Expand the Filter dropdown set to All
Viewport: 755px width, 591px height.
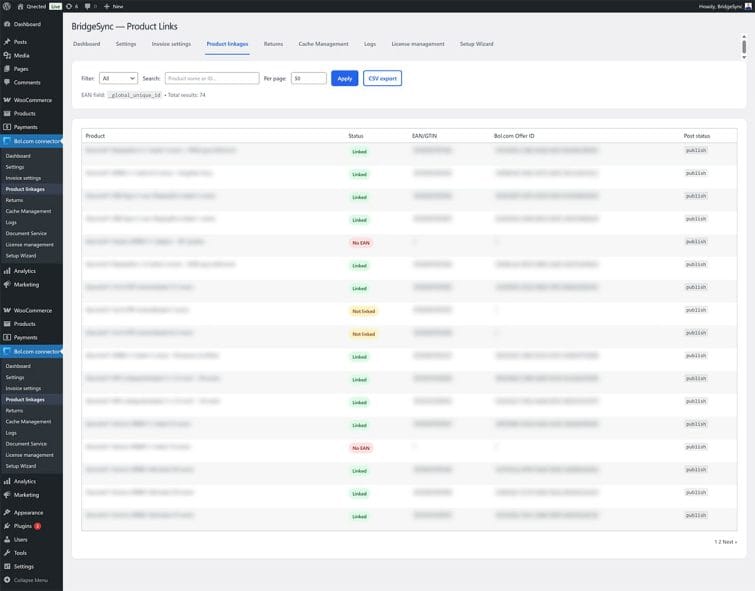tap(118, 78)
